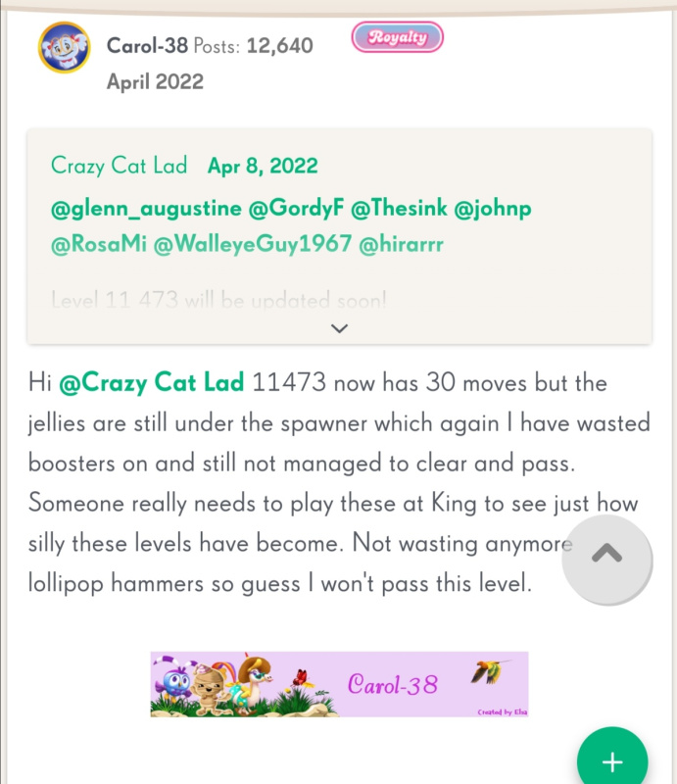The width and height of the screenshot is (677, 784).
Task: Open quoted author Crazy Cat Lad
Action: pos(119,165)
